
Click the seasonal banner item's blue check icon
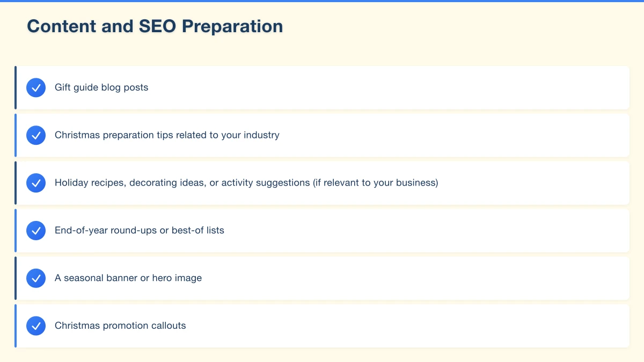tap(36, 278)
